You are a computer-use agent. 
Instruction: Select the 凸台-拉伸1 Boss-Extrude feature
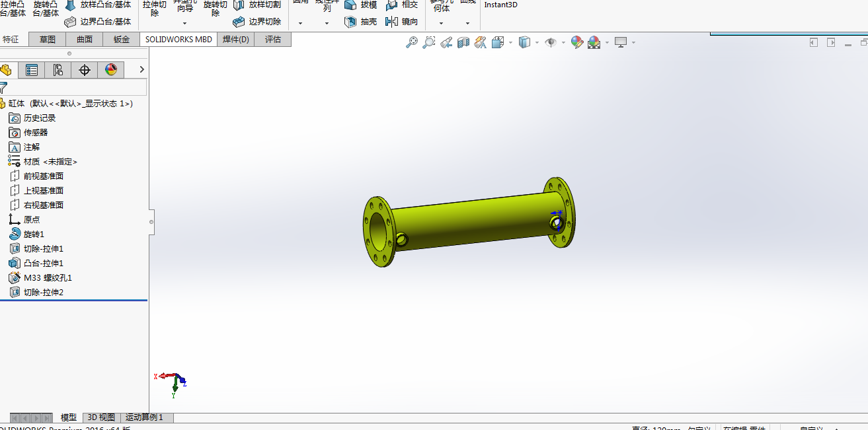(36, 264)
